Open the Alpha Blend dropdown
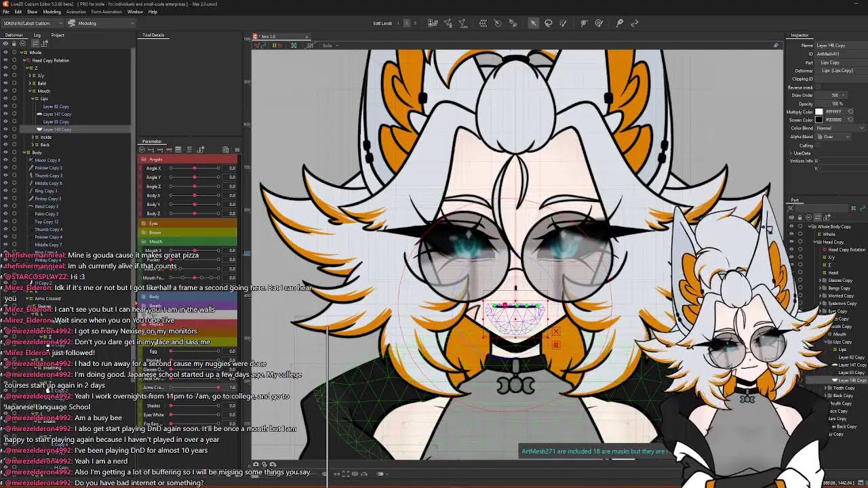 point(834,137)
